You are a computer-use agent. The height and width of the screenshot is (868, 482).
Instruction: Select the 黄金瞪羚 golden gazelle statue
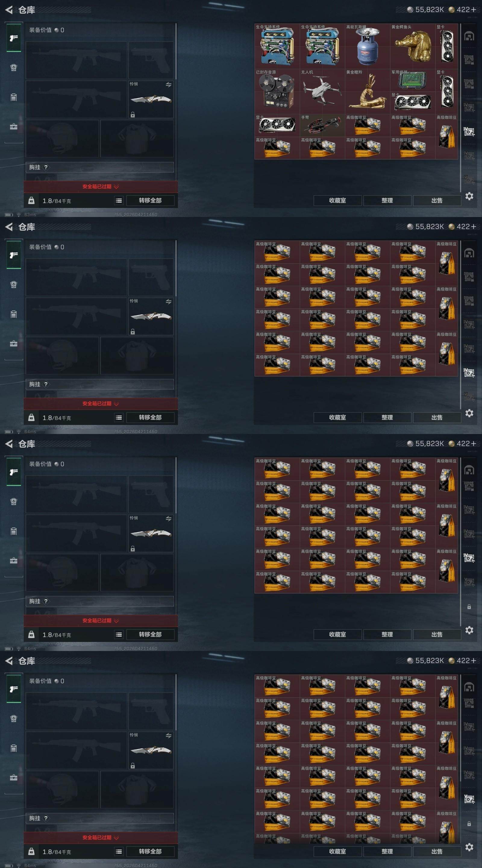point(368,91)
